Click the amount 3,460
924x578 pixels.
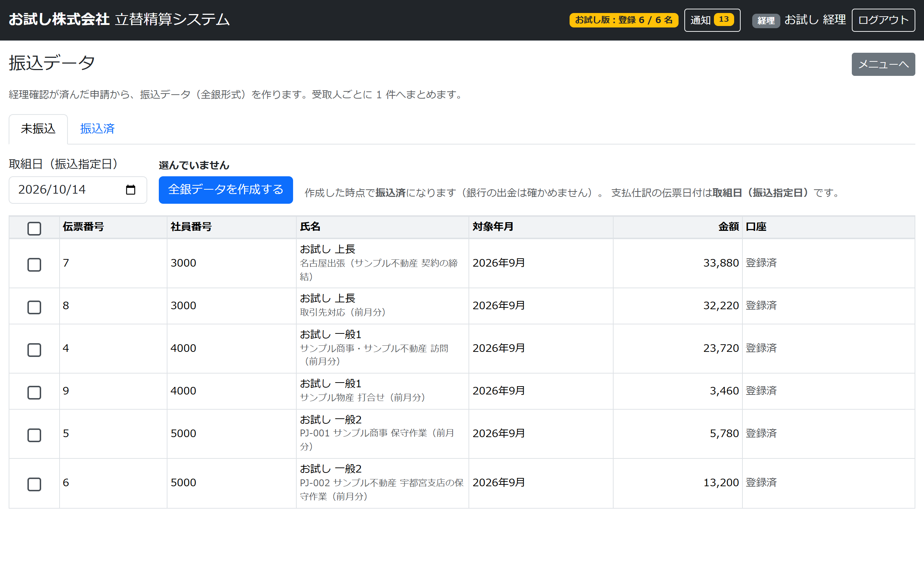724,391
